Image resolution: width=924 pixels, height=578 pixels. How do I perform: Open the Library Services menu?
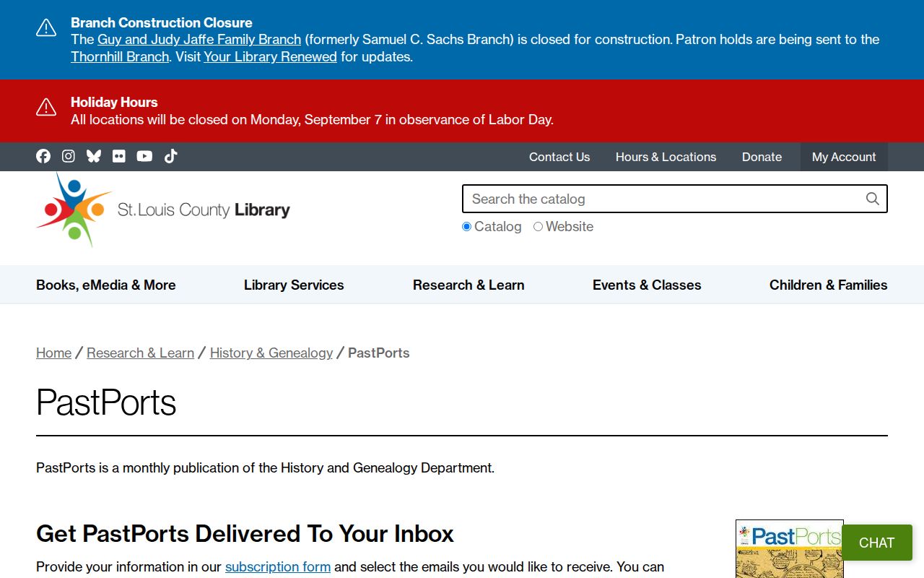pyautogui.click(x=294, y=285)
